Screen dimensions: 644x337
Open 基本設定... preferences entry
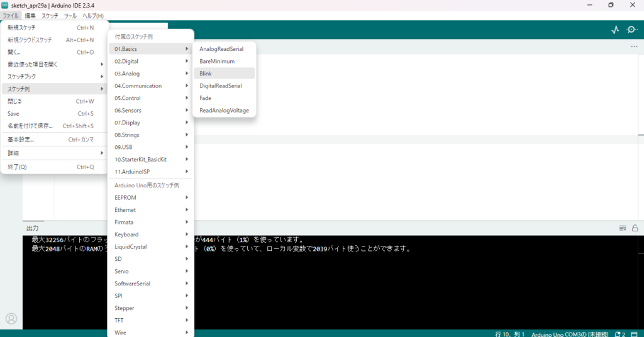pos(54,140)
